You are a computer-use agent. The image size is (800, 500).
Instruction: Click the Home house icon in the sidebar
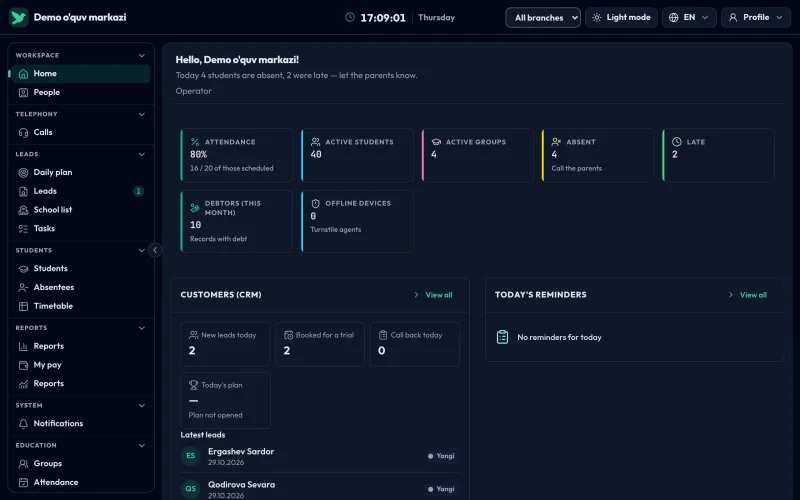point(23,73)
